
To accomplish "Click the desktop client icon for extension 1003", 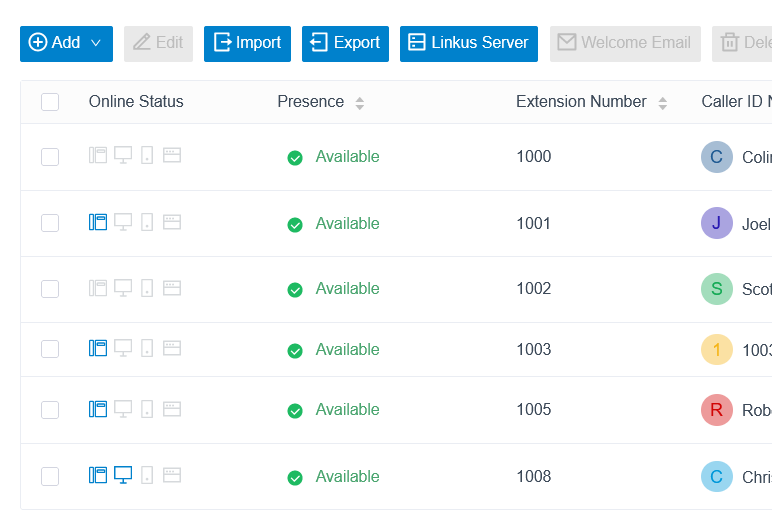I will (x=123, y=348).
